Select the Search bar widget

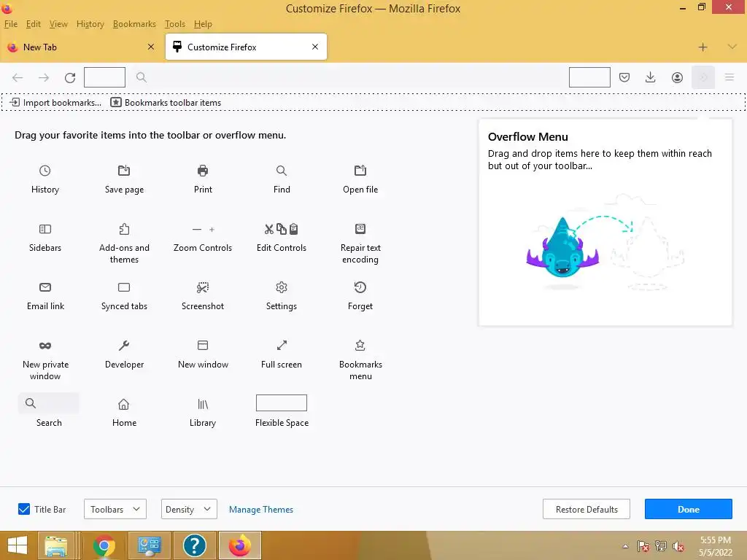pyautogui.click(x=49, y=403)
